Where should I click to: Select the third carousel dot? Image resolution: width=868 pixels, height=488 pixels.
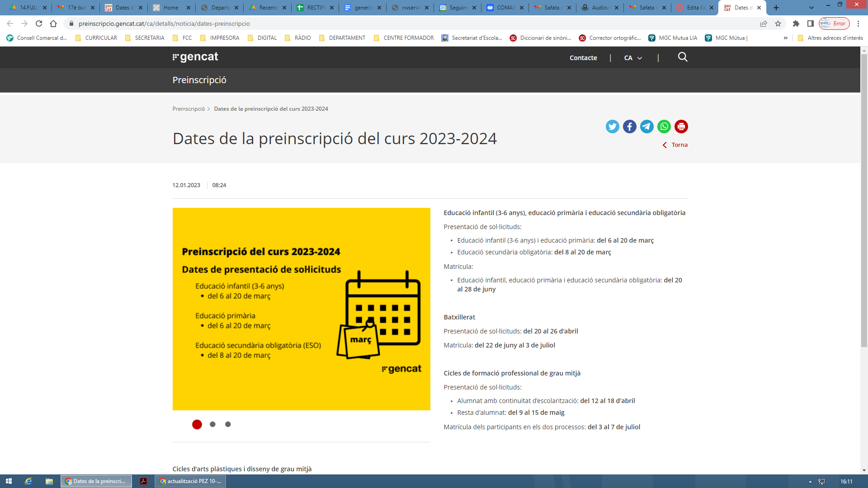[x=228, y=424]
